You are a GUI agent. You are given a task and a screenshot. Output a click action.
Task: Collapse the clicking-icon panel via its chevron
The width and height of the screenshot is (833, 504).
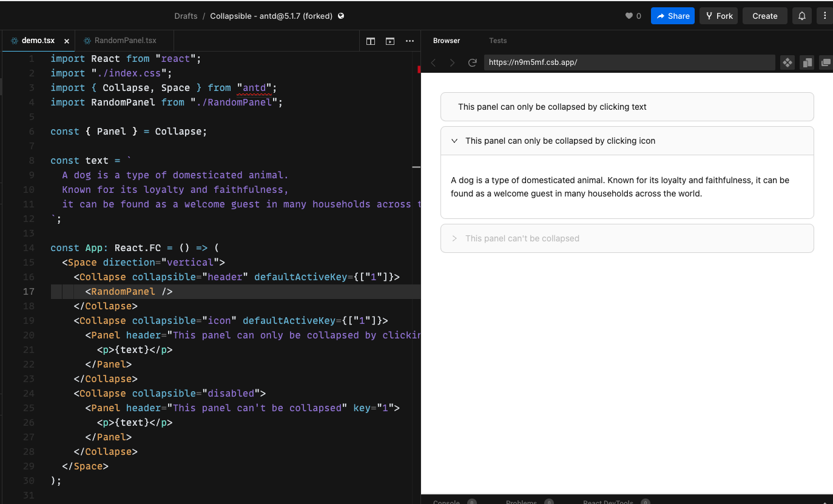coord(454,140)
